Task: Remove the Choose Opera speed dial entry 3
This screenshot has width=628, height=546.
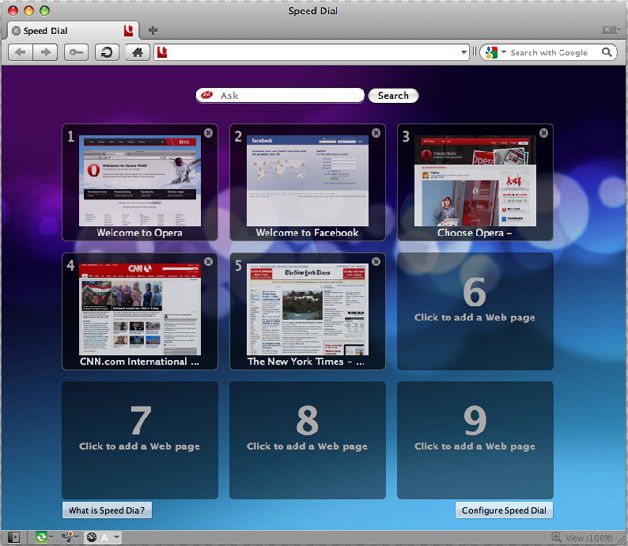Action: [543, 133]
